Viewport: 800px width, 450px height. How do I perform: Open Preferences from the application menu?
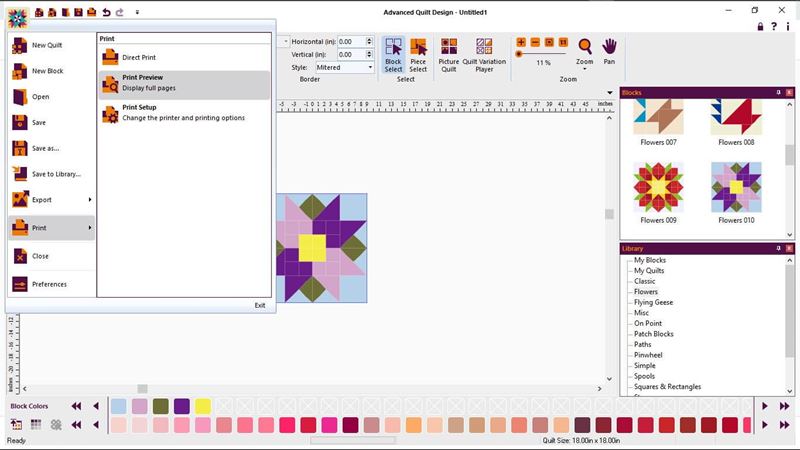coord(50,285)
